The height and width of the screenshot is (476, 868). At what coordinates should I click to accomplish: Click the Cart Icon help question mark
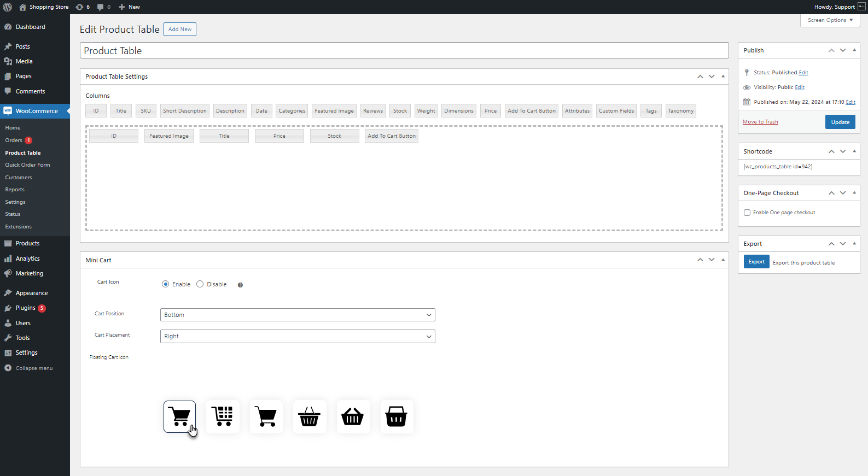pyautogui.click(x=240, y=285)
